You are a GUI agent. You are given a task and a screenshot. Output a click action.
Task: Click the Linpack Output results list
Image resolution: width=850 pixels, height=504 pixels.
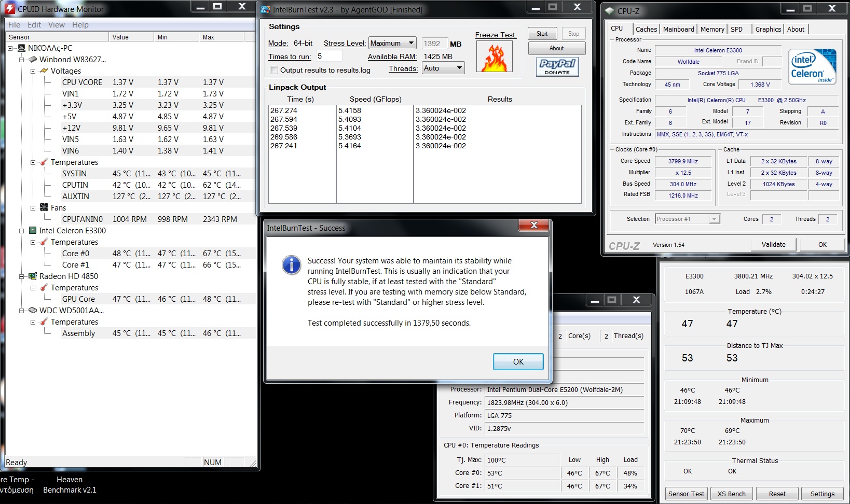click(425, 154)
